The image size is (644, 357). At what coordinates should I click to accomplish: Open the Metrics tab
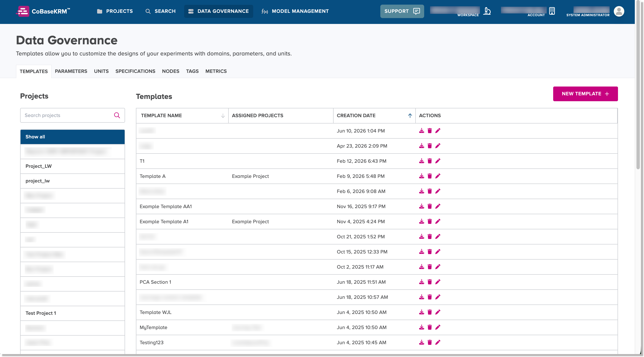[216, 71]
